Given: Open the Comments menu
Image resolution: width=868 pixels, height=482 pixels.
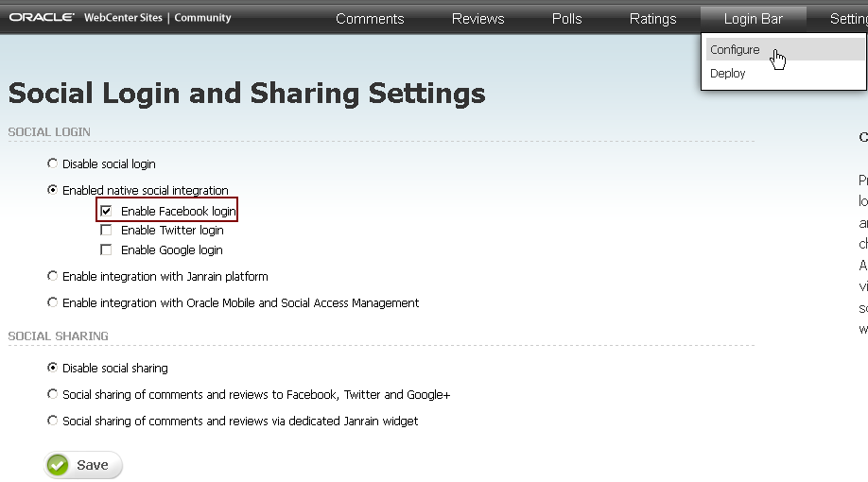Looking at the screenshot, I should (x=370, y=19).
